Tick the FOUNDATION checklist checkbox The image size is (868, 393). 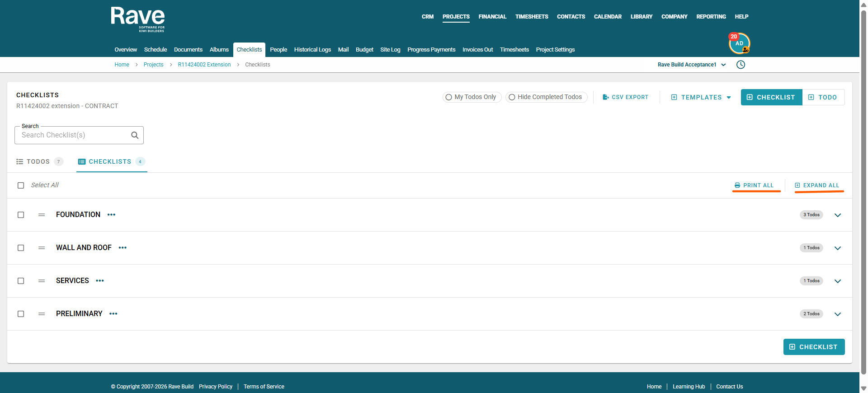[x=21, y=215]
